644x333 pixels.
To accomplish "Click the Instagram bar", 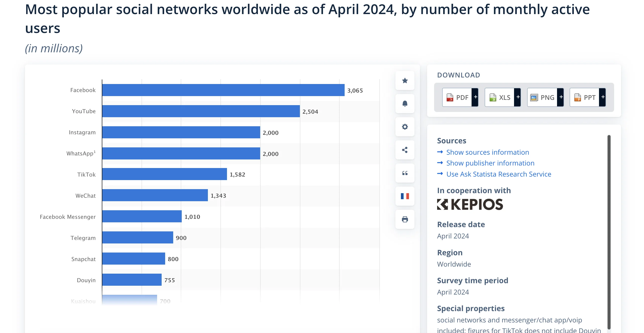I will coord(181,132).
